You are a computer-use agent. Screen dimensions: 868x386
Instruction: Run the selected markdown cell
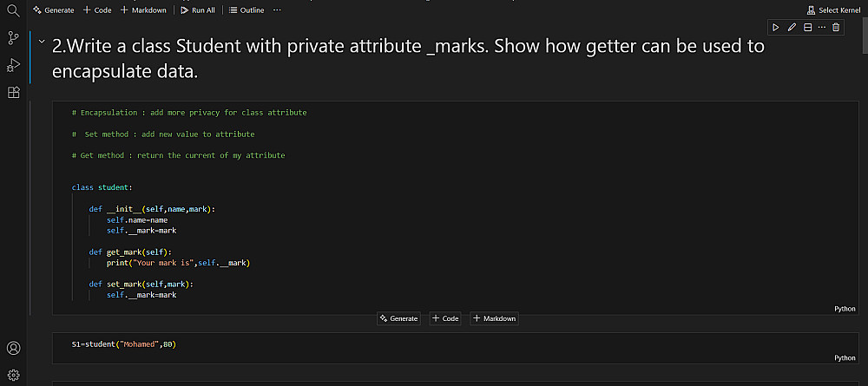pyautogui.click(x=776, y=28)
